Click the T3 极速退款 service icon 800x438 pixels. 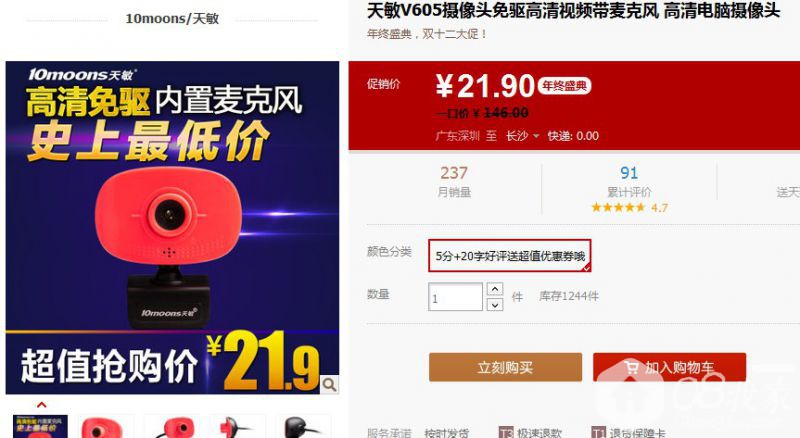coord(506,433)
